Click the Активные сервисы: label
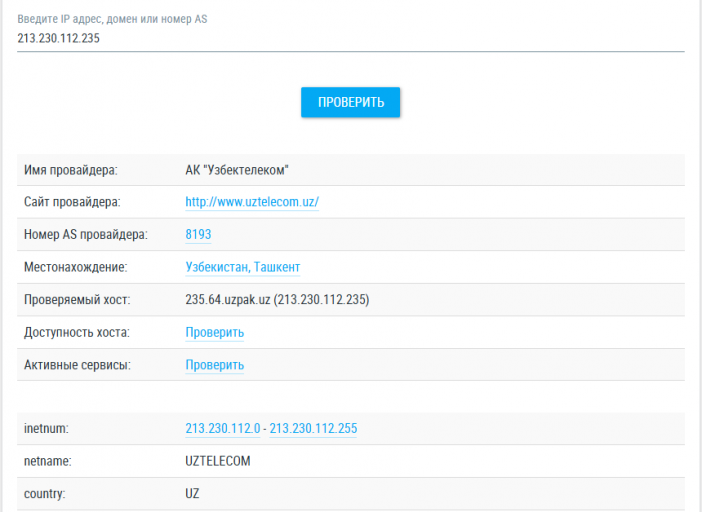The image size is (702, 512). pos(77,365)
